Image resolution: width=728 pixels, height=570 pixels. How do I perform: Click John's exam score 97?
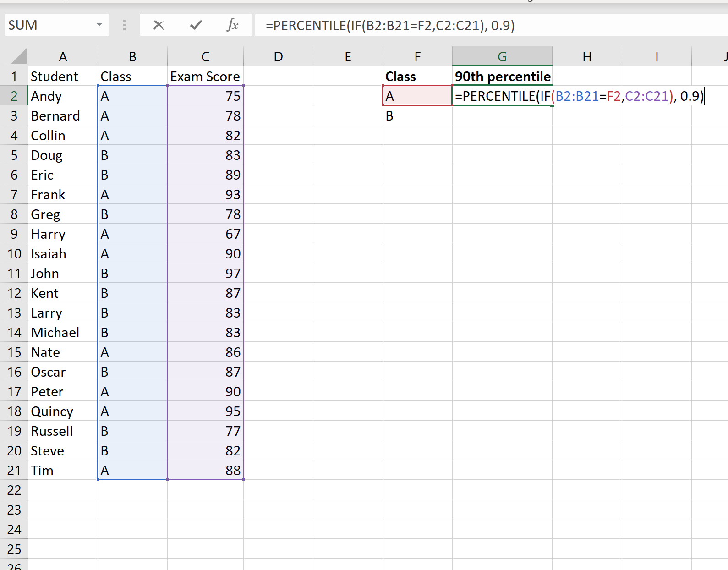tap(205, 273)
